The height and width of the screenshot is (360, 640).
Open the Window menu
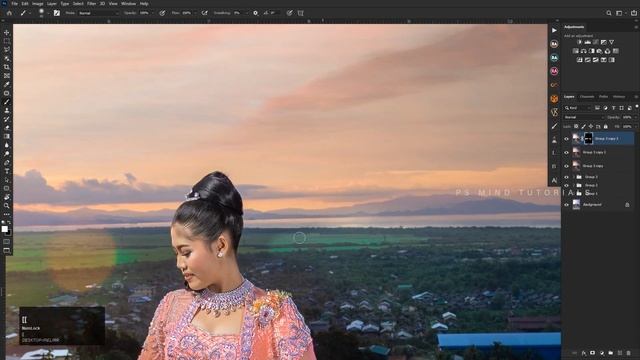tap(128, 4)
